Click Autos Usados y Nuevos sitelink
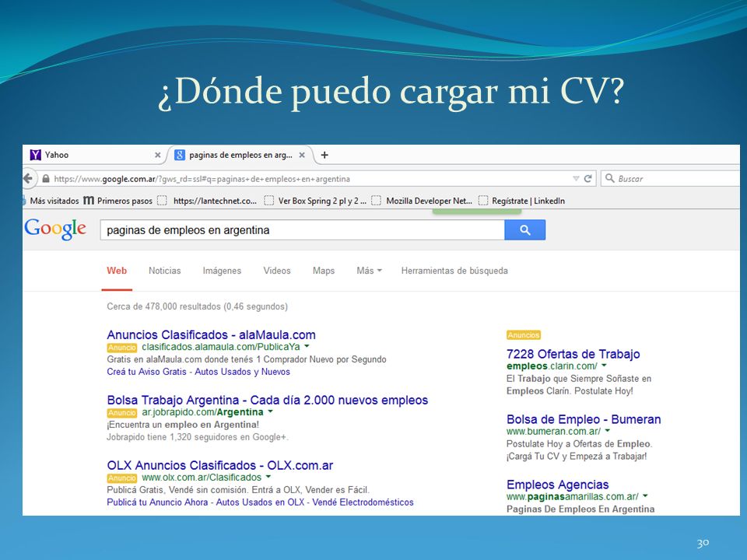This screenshot has width=747, height=560. [x=243, y=372]
